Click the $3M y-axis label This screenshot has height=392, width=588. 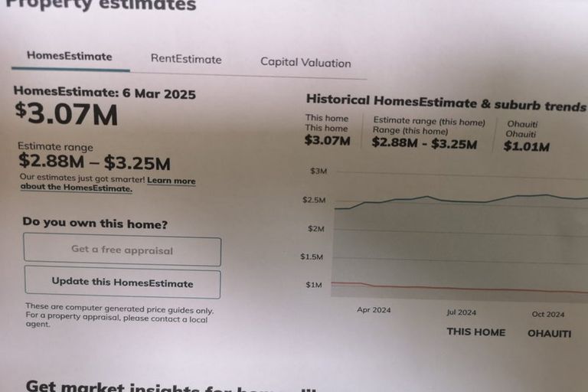coord(318,171)
